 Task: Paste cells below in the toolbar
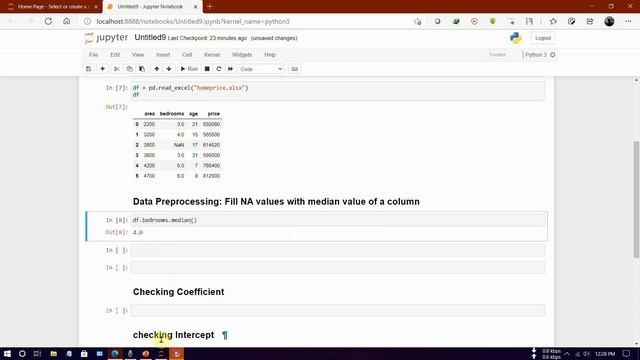142,69
